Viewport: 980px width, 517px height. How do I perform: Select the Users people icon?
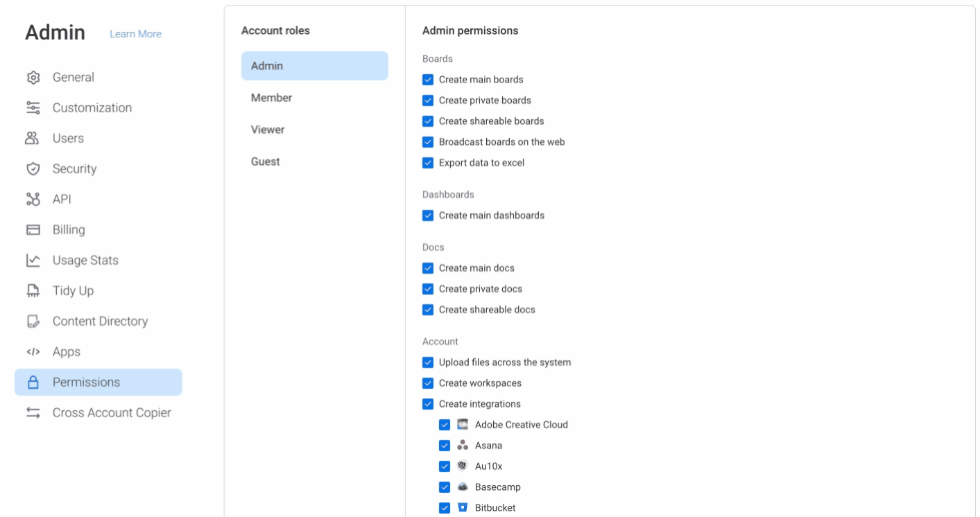pos(33,139)
